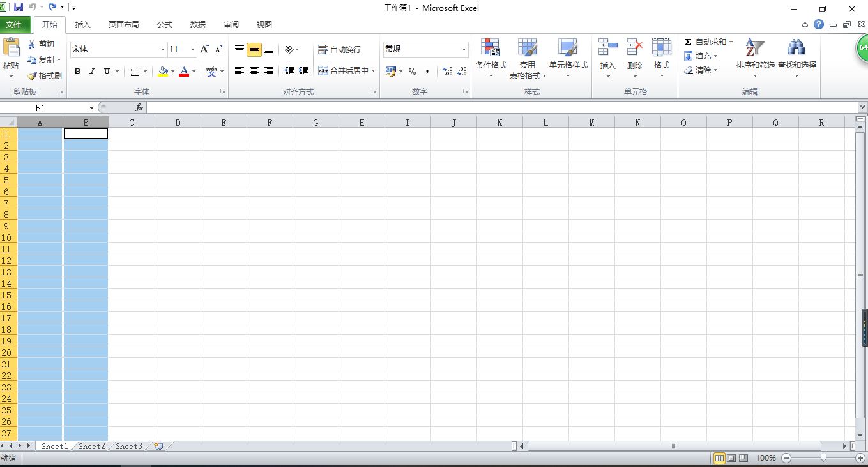The height and width of the screenshot is (467, 868).
Task: Apply the red font color
Action: coord(184,72)
